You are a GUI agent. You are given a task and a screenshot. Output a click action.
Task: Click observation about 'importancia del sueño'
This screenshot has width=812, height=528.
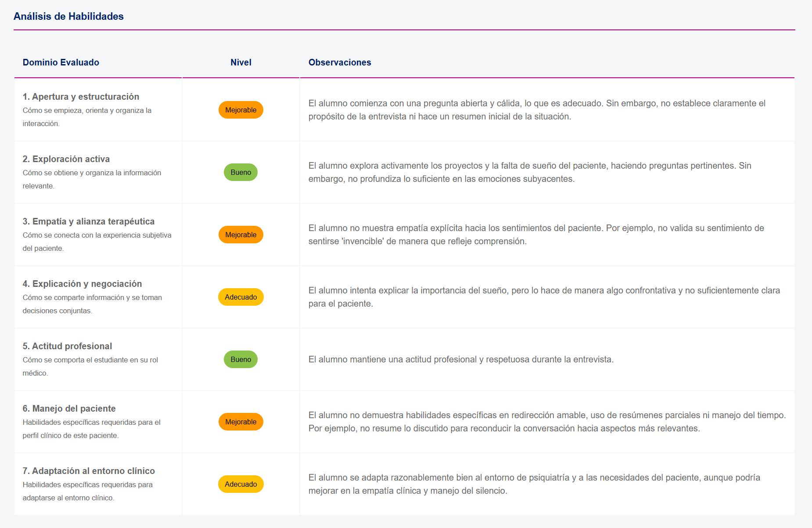point(544,297)
